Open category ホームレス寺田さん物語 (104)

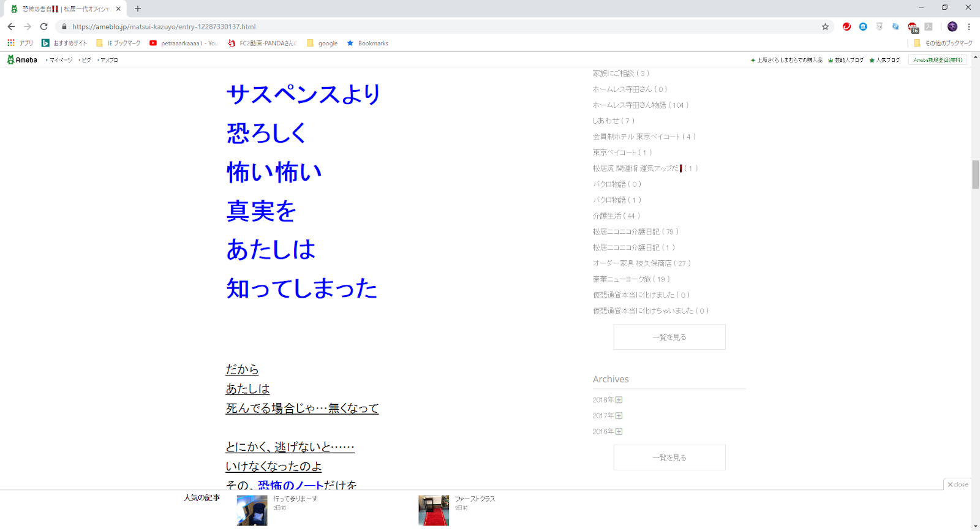pyautogui.click(x=641, y=105)
